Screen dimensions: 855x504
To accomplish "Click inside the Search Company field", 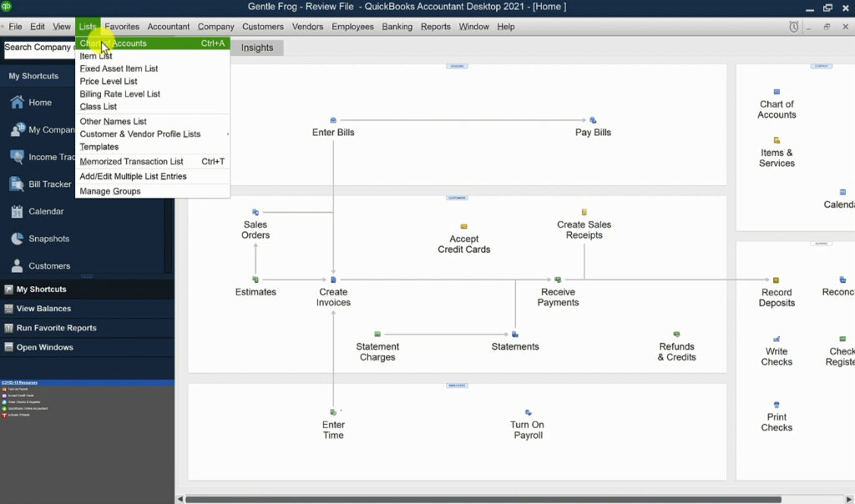I will coord(38,48).
